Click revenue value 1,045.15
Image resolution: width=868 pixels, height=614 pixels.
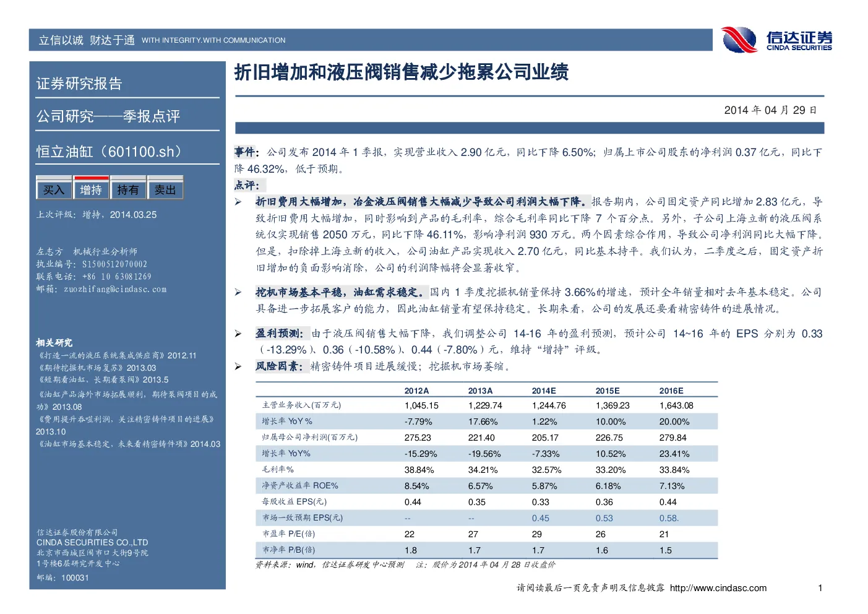pos(421,405)
